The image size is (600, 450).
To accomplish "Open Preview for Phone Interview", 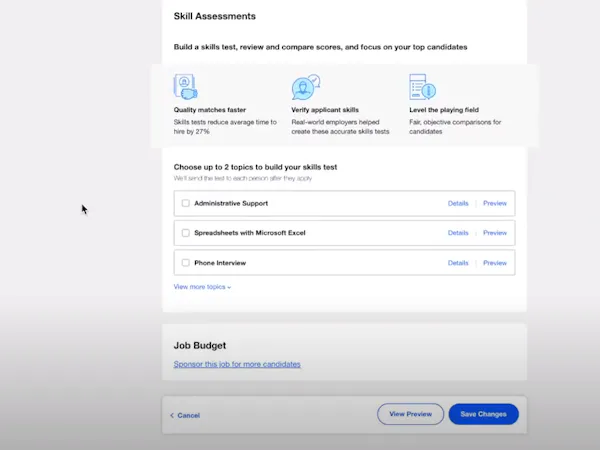I will click(495, 263).
